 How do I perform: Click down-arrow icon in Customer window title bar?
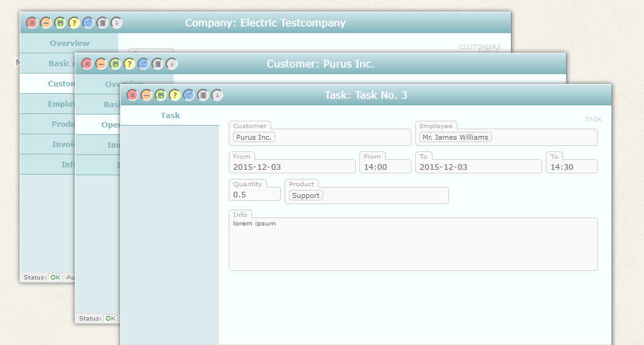click(171, 64)
